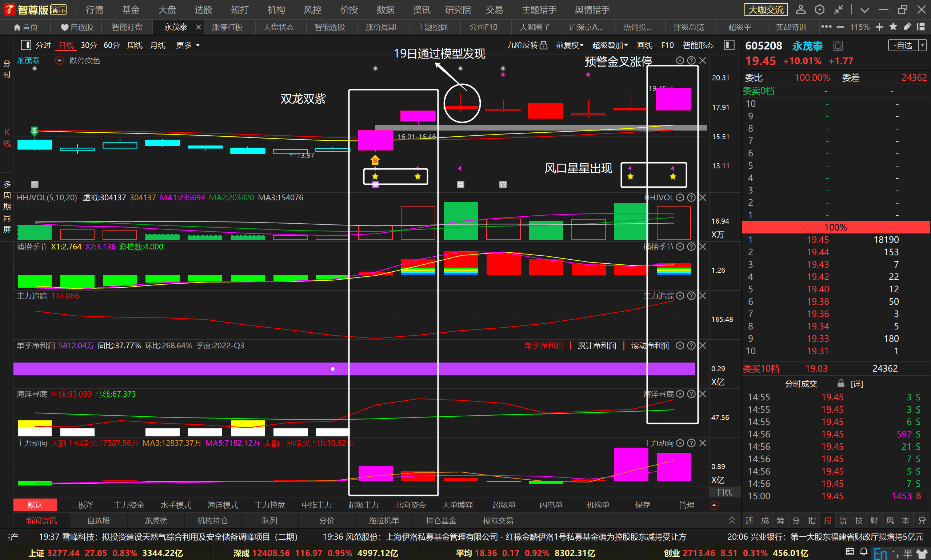The image size is (931, 560).
Task: Click the alert bell beside 永茂泰
Action: pos(838,46)
